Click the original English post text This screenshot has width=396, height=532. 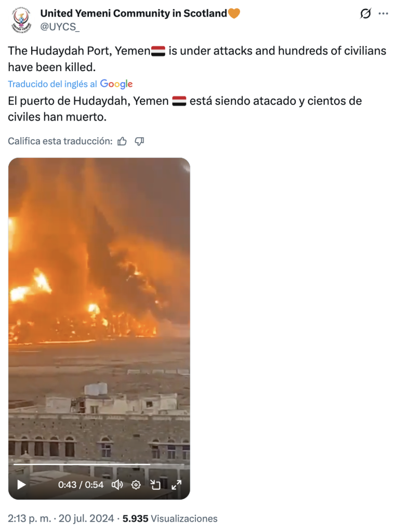[x=197, y=59]
